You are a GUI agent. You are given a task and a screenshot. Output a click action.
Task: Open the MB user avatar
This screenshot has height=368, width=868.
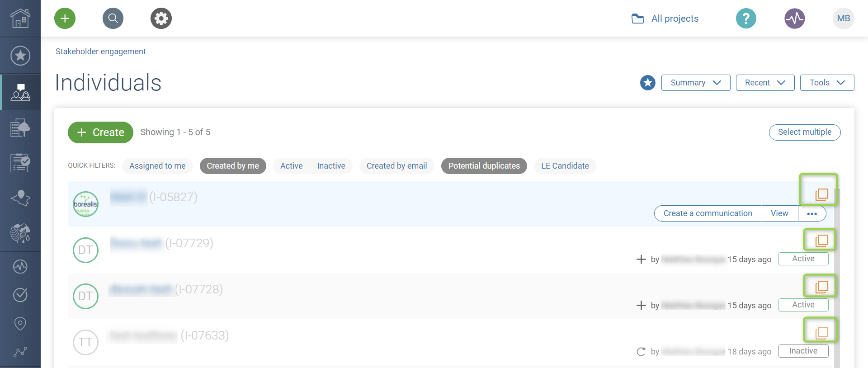843,19
